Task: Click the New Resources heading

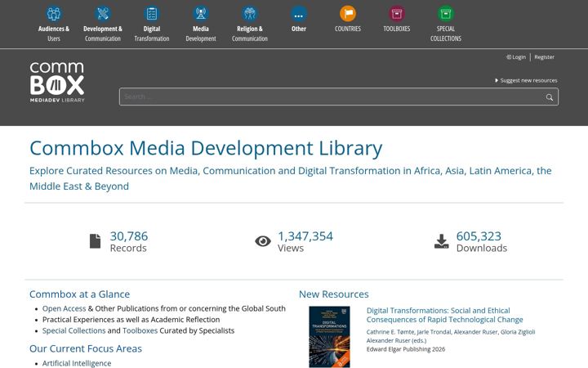Action: (x=334, y=294)
